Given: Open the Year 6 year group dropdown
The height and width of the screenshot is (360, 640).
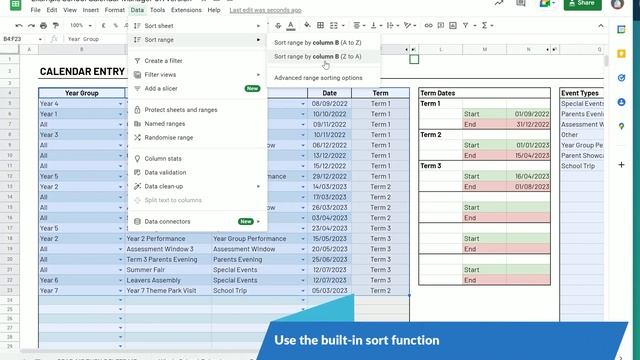Looking at the screenshot, I should 120,280.
